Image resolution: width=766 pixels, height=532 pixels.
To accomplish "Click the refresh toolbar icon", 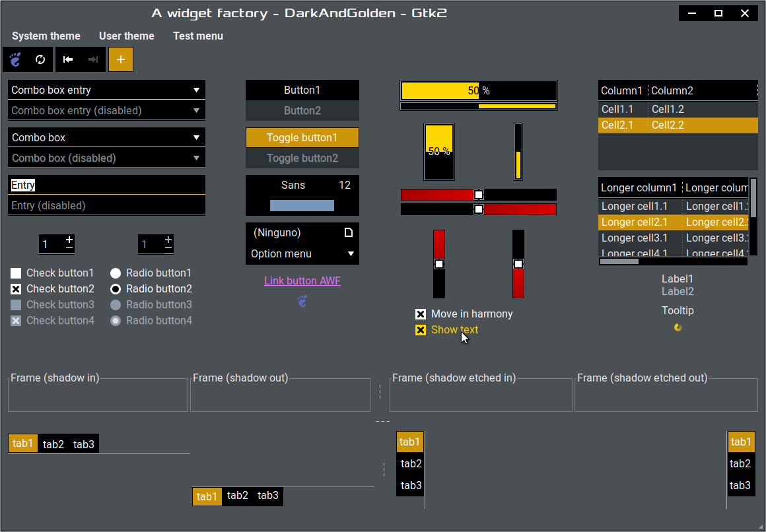I will (x=40, y=59).
